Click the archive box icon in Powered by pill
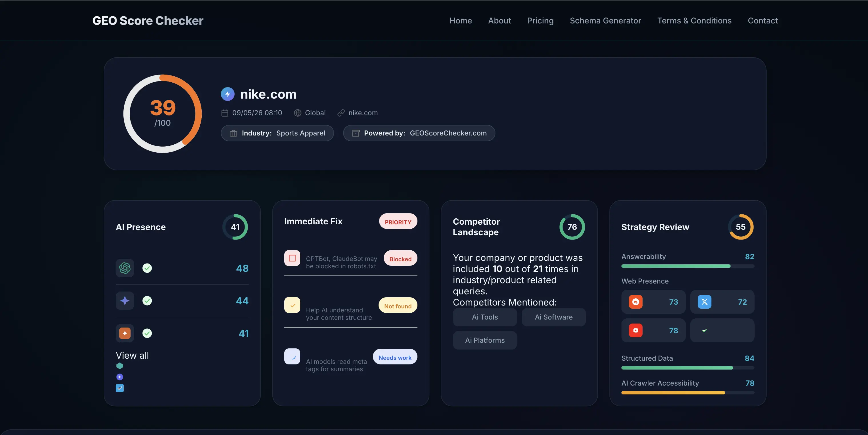Image resolution: width=868 pixels, height=435 pixels. click(x=355, y=133)
